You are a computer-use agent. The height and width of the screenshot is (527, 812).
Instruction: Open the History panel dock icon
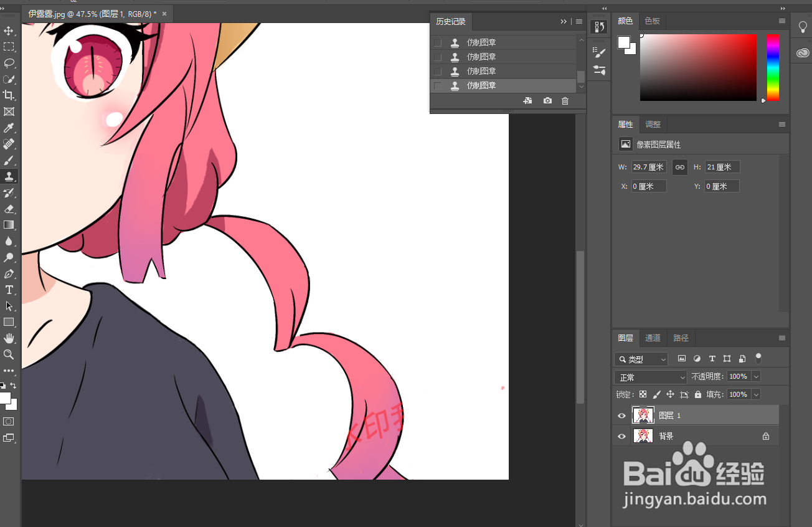(599, 26)
